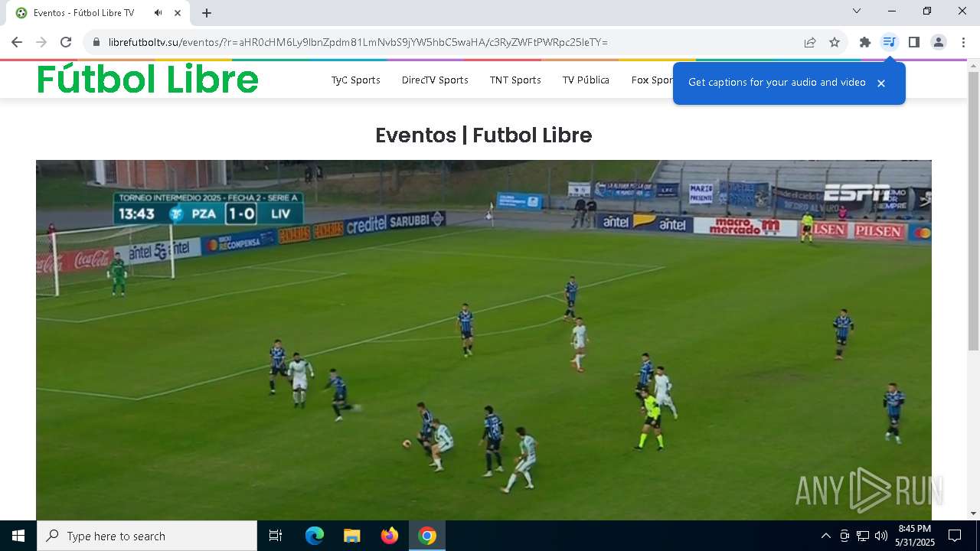Open the TV Pública channel link

pyautogui.click(x=586, y=80)
